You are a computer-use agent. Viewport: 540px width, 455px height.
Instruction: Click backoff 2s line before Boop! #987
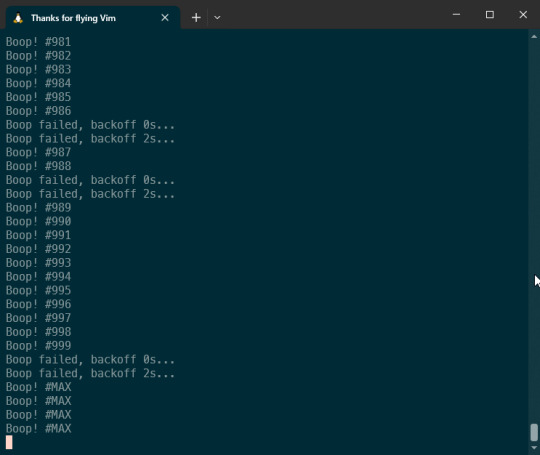point(90,138)
